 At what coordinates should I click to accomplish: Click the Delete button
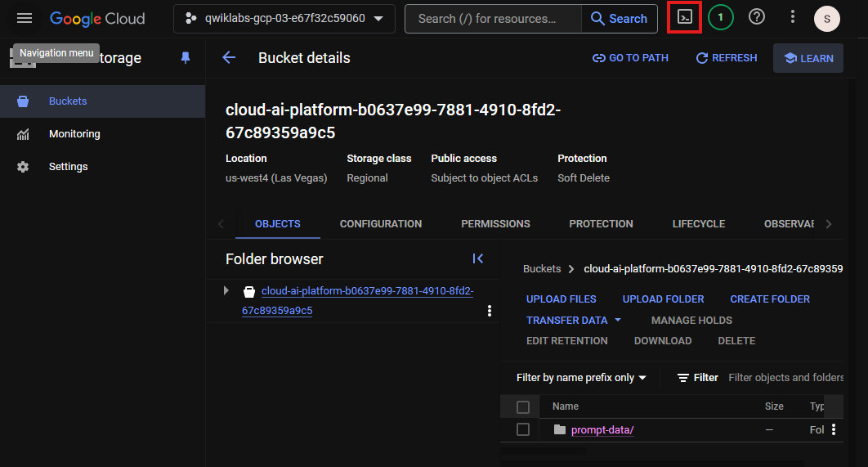[736, 341]
